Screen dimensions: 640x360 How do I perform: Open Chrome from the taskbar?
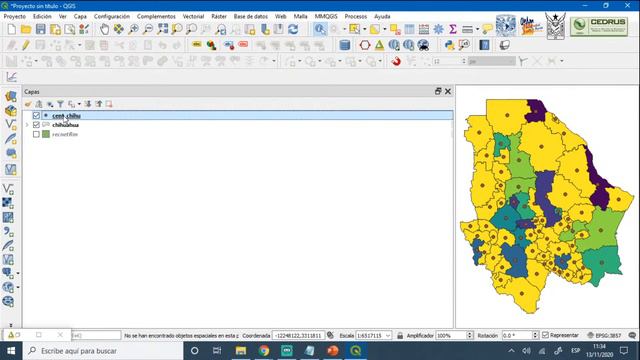pos(264,351)
